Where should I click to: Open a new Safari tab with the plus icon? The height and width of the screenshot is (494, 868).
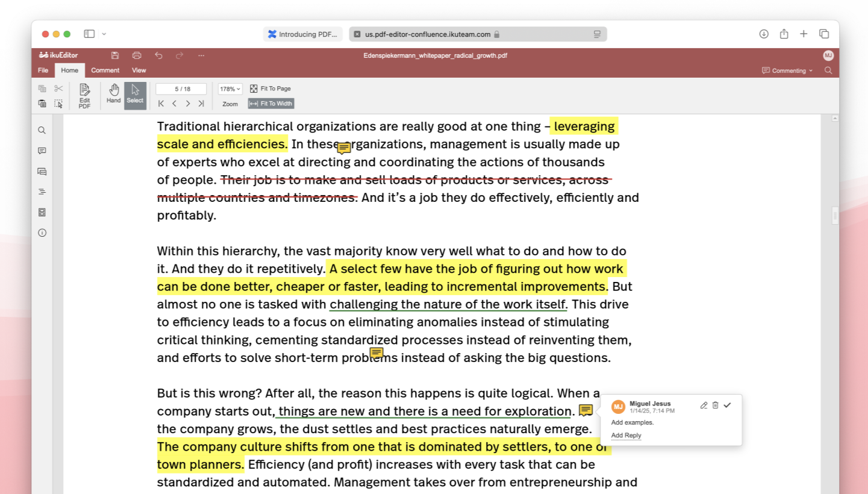(x=804, y=34)
